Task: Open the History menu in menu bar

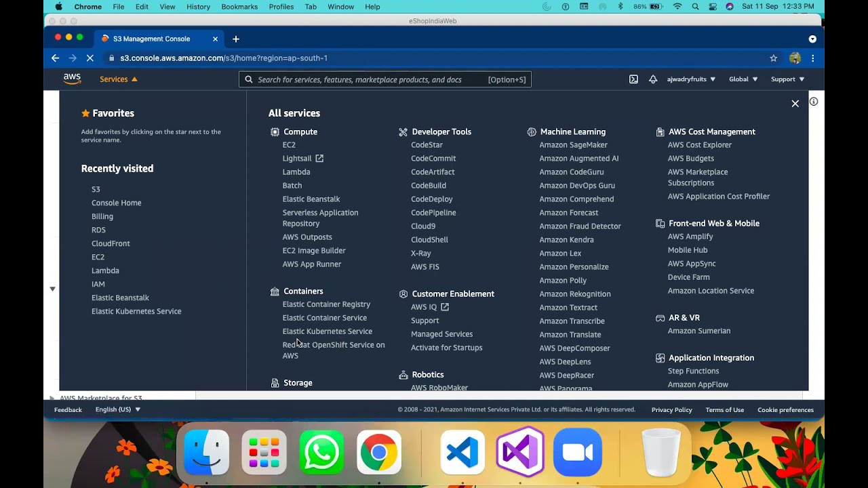Action: click(198, 7)
